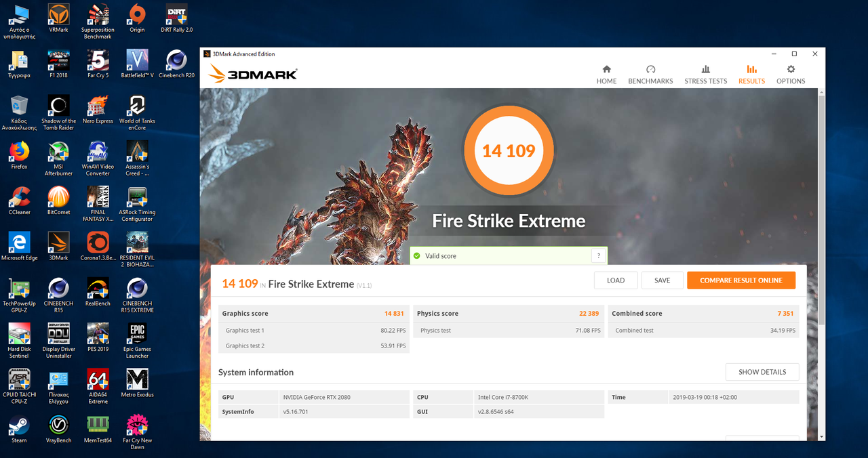Click Graphics test 2 row 53.91 FPS
The height and width of the screenshot is (458, 868).
(314, 346)
